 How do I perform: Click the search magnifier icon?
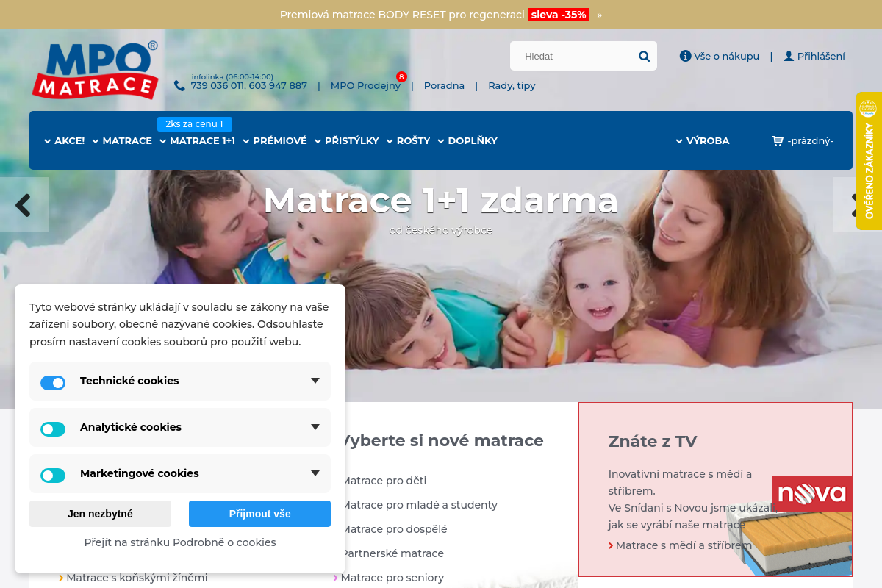[644, 56]
